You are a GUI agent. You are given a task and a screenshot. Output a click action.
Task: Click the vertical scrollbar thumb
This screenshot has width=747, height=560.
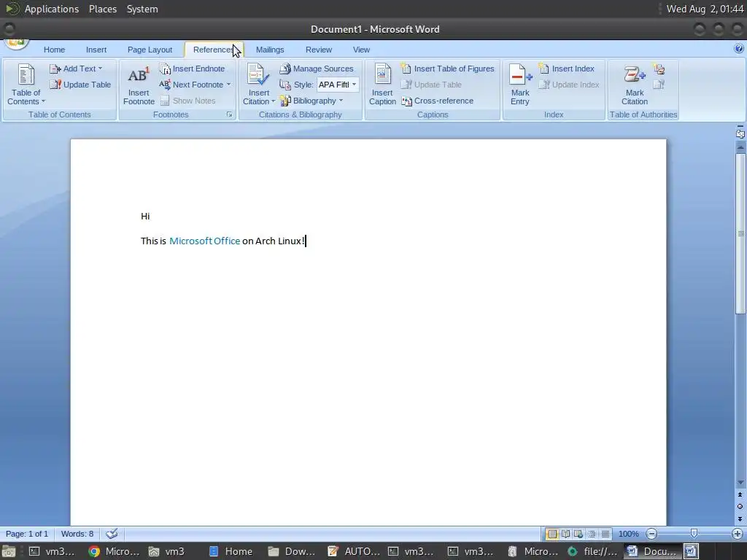(740, 233)
